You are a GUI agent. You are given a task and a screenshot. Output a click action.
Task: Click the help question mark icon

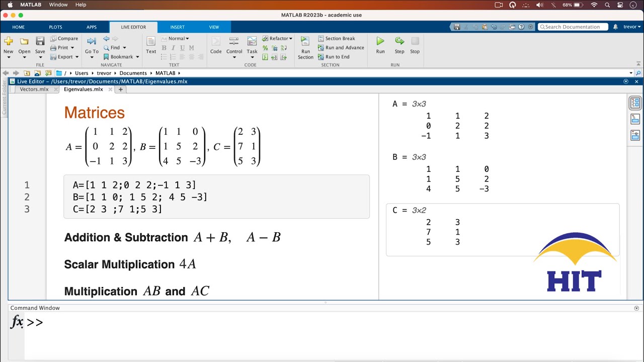coord(521,27)
